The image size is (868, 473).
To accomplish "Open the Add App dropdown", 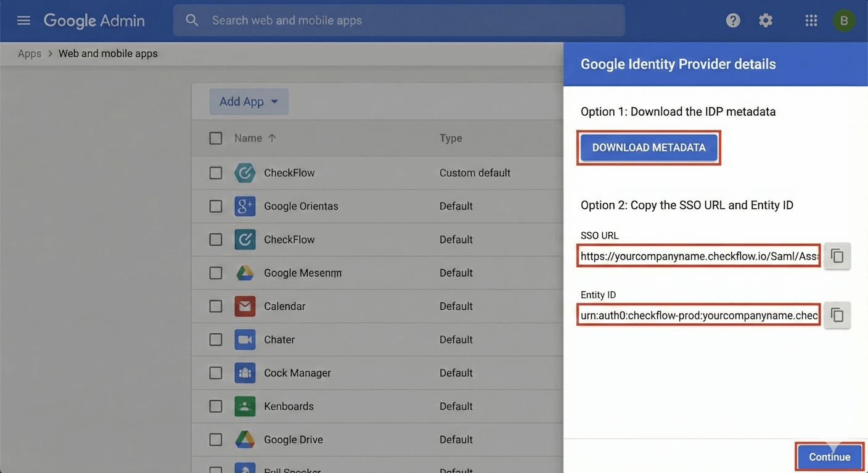I will pyautogui.click(x=249, y=101).
